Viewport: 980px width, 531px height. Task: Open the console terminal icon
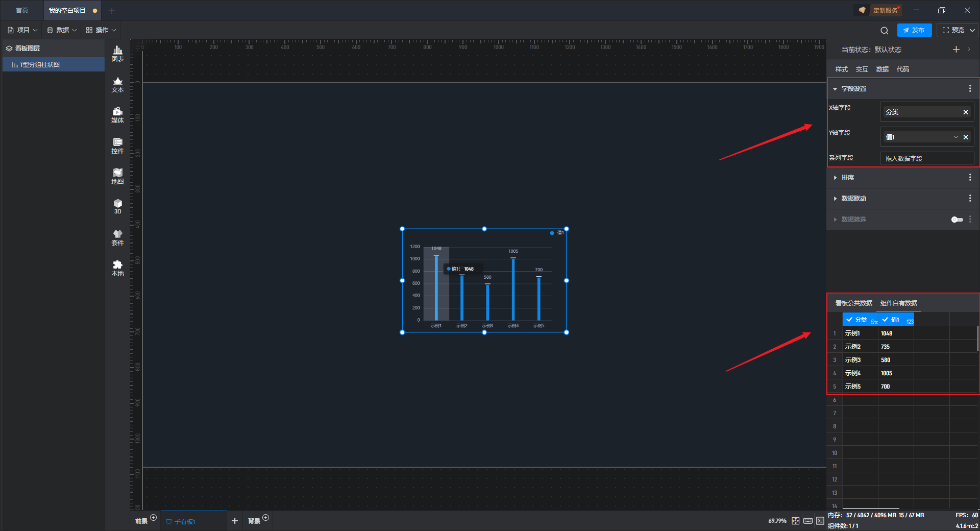(x=820, y=521)
